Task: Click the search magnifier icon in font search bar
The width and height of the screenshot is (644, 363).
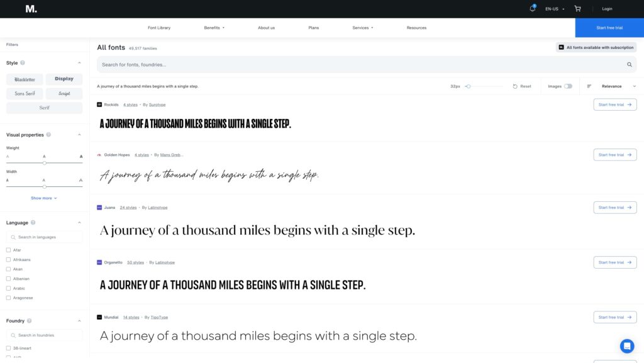Action: (x=629, y=64)
